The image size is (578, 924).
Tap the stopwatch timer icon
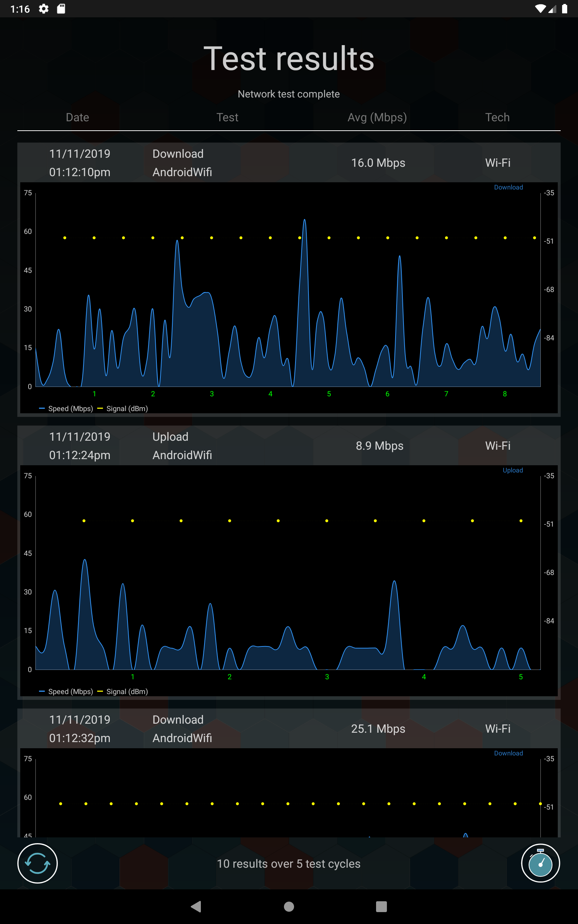pyautogui.click(x=540, y=863)
